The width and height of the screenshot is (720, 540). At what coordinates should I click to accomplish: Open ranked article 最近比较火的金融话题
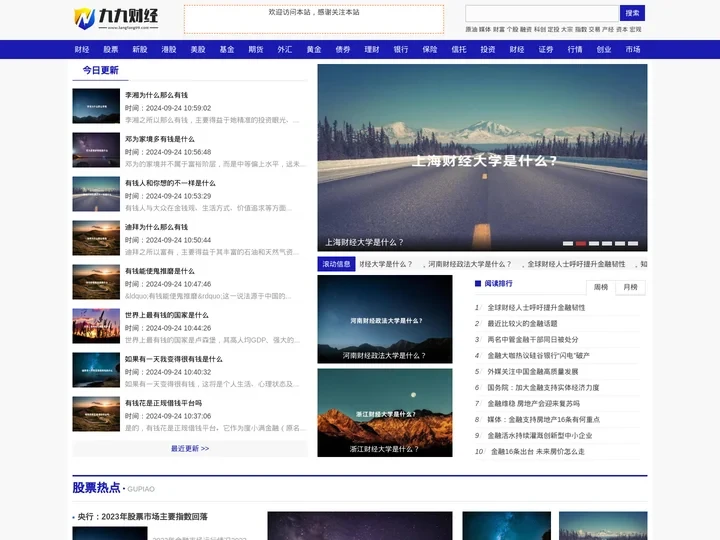(x=522, y=324)
